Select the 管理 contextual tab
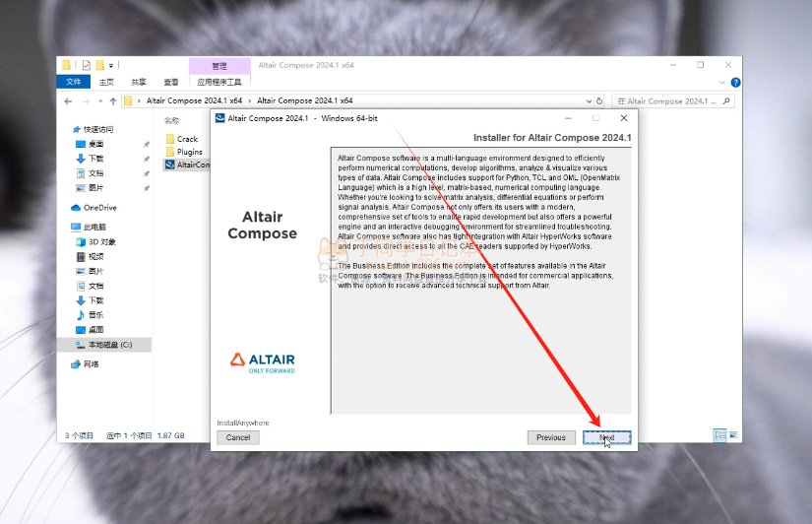812x524 pixels. (219, 66)
